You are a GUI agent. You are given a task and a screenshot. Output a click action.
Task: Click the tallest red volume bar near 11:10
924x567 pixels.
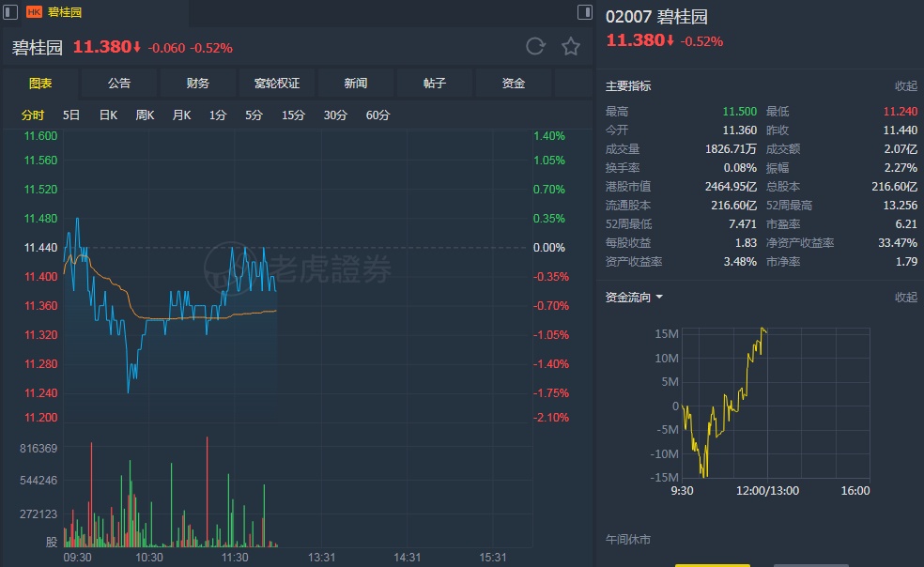tap(208, 492)
